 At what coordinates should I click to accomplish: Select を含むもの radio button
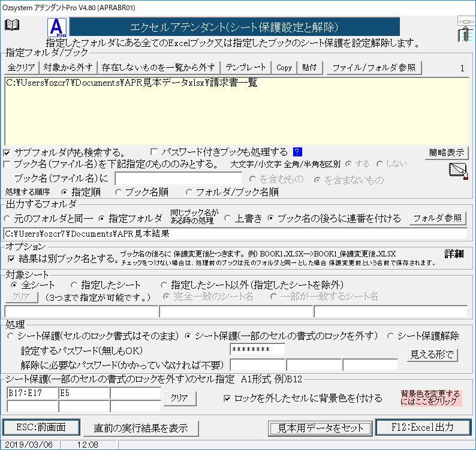(252, 179)
